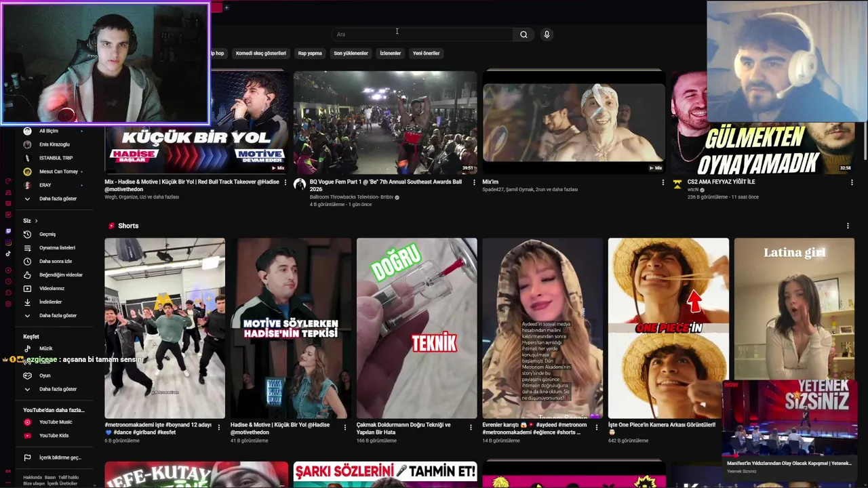Open browser sidebar settings gear

pyautogui.click(x=8, y=304)
